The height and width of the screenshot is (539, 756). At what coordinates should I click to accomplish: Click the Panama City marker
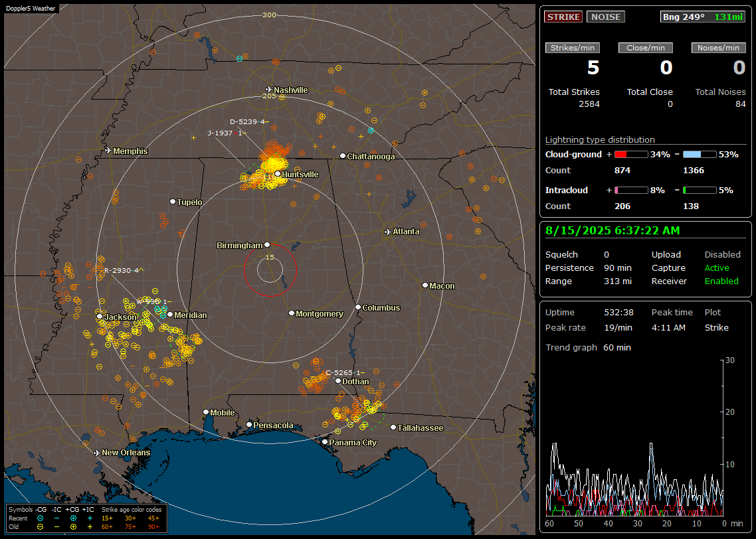coord(325,441)
